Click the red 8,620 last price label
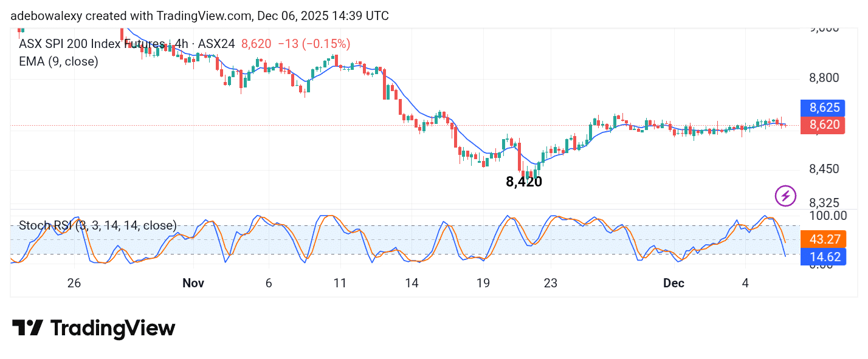 (822, 125)
